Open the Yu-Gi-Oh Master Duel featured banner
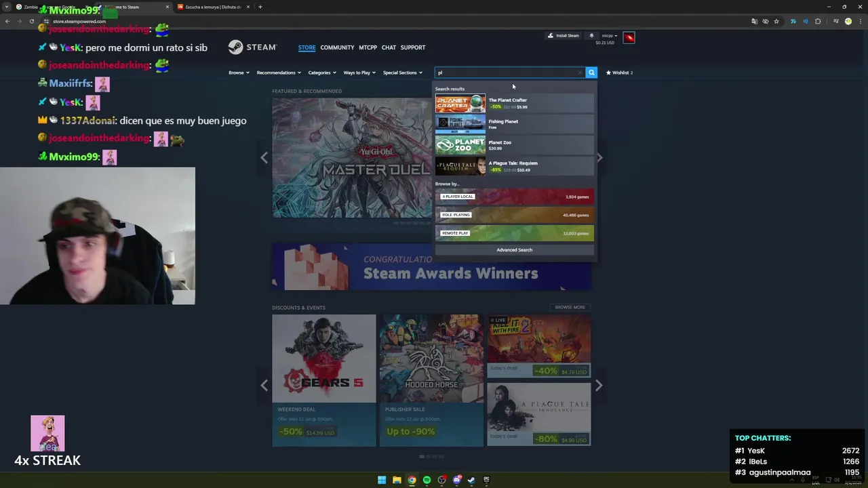The image size is (868, 488). pos(353,158)
